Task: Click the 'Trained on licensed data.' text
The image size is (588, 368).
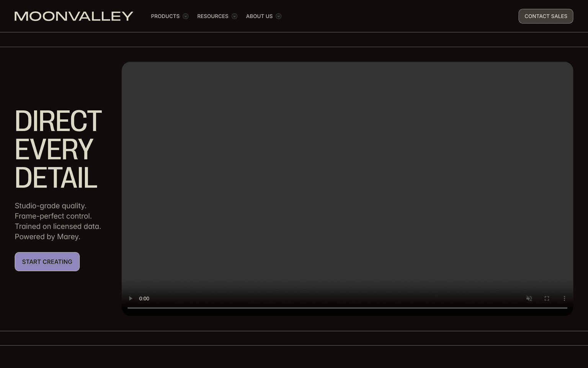Action: tap(58, 226)
